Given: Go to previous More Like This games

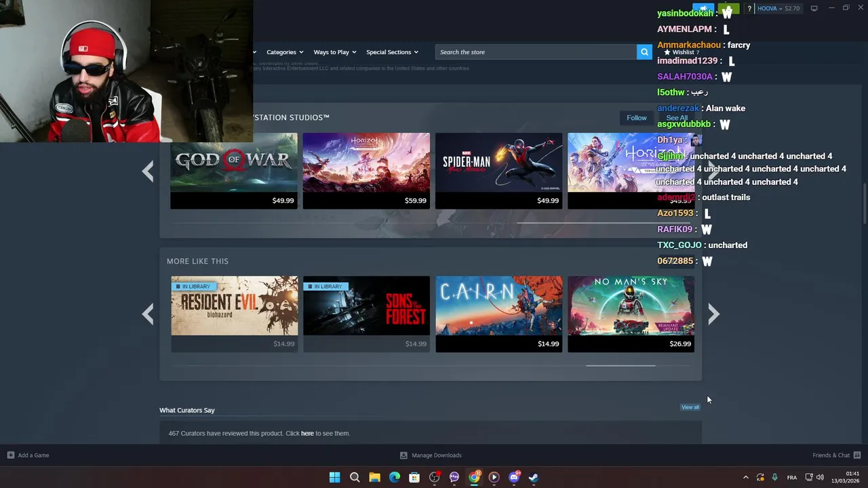Looking at the screenshot, I should click(148, 314).
